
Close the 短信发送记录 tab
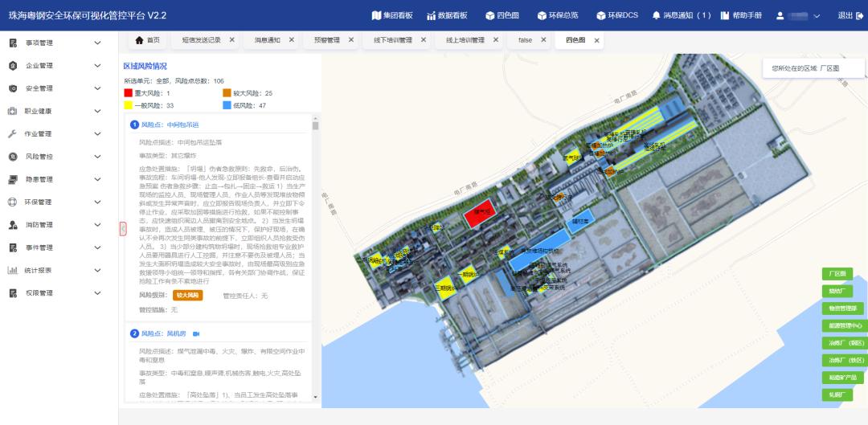[232, 40]
